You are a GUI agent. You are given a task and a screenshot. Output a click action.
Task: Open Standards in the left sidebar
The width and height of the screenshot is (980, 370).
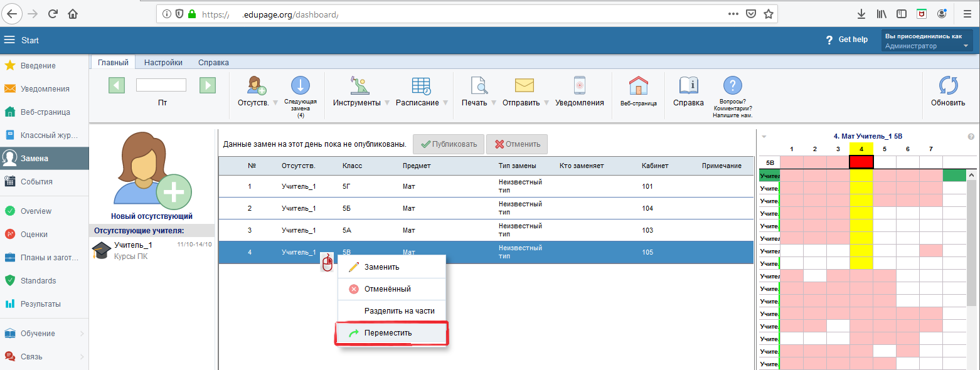(44, 281)
